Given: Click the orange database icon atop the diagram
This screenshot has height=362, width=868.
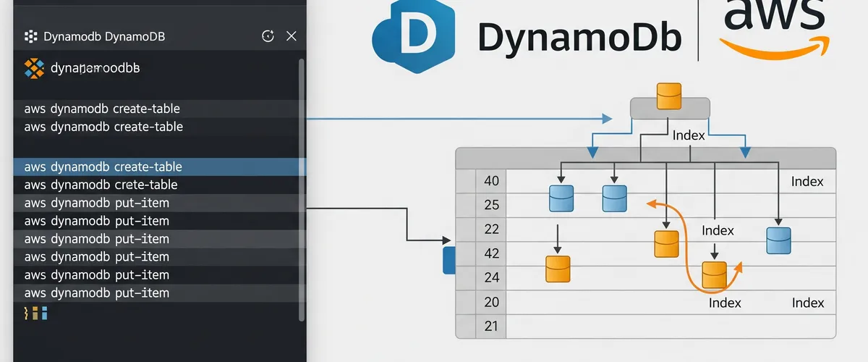Looking at the screenshot, I should [x=669, y=97].
